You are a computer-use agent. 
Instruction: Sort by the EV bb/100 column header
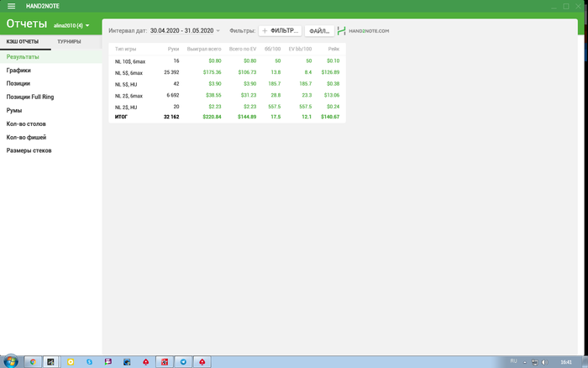tap(300, 49)
